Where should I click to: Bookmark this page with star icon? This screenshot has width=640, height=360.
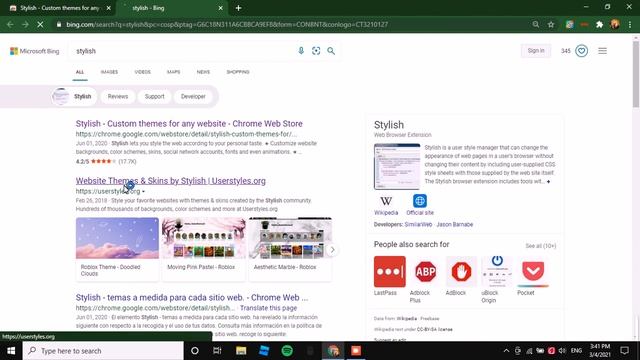[x=551, y=24]
